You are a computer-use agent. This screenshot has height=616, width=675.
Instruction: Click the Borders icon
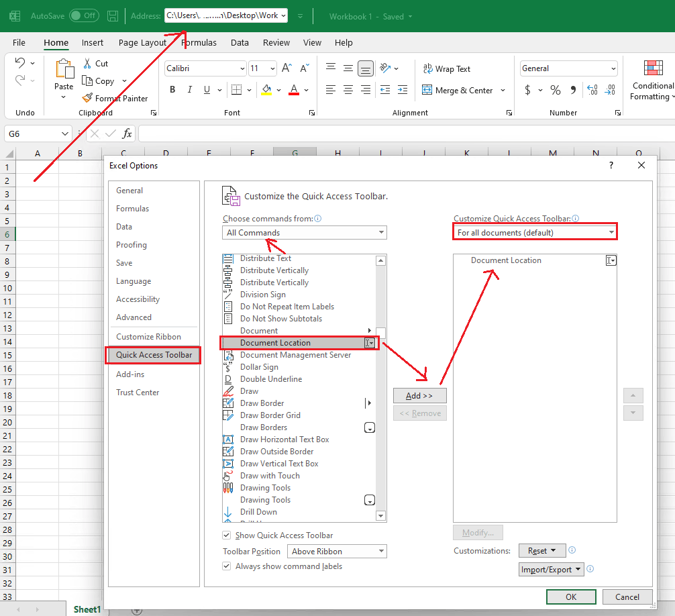(236, 89)
